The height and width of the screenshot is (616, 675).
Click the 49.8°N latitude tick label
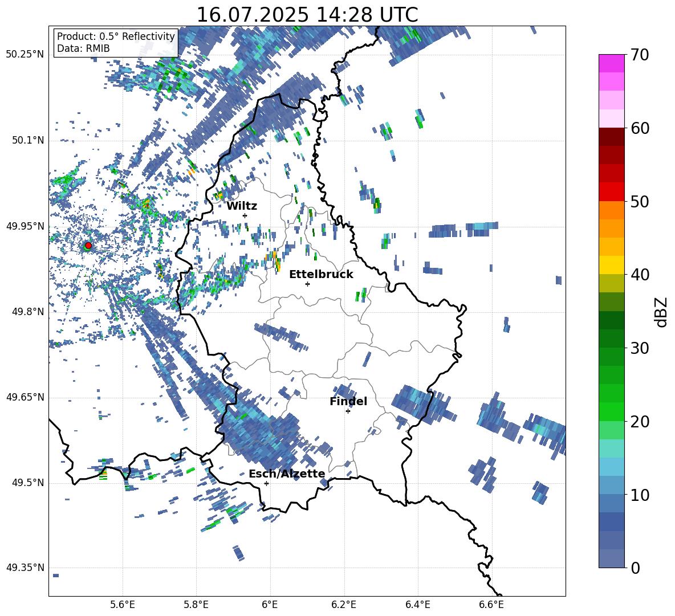27,312
